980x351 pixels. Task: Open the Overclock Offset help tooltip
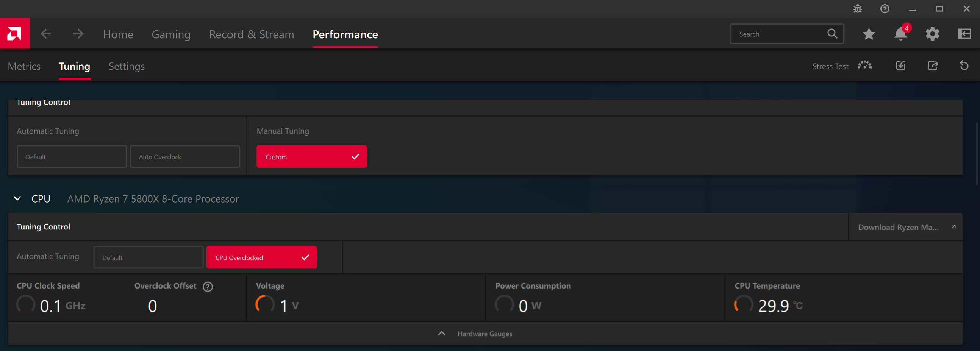(208, 287)
